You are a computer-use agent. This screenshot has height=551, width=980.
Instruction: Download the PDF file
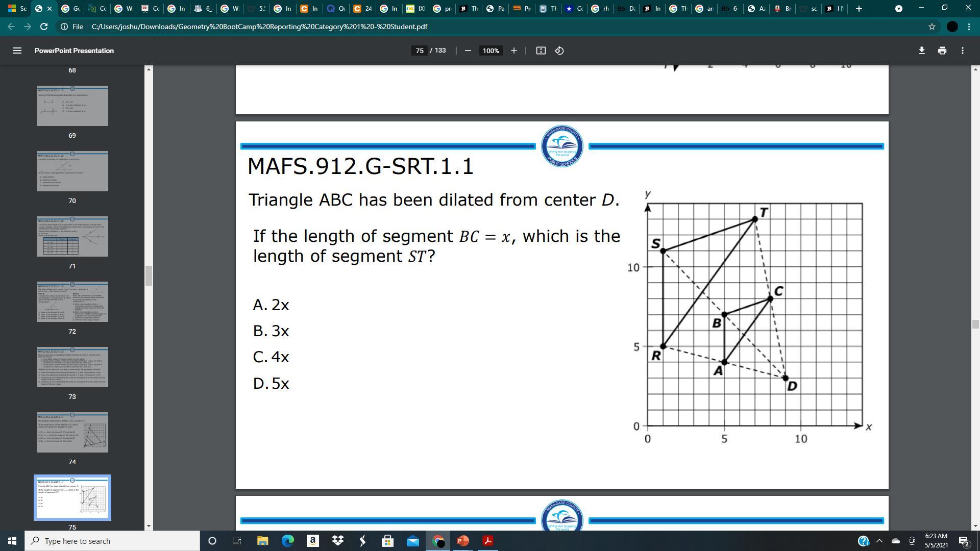tap(921, 51)
